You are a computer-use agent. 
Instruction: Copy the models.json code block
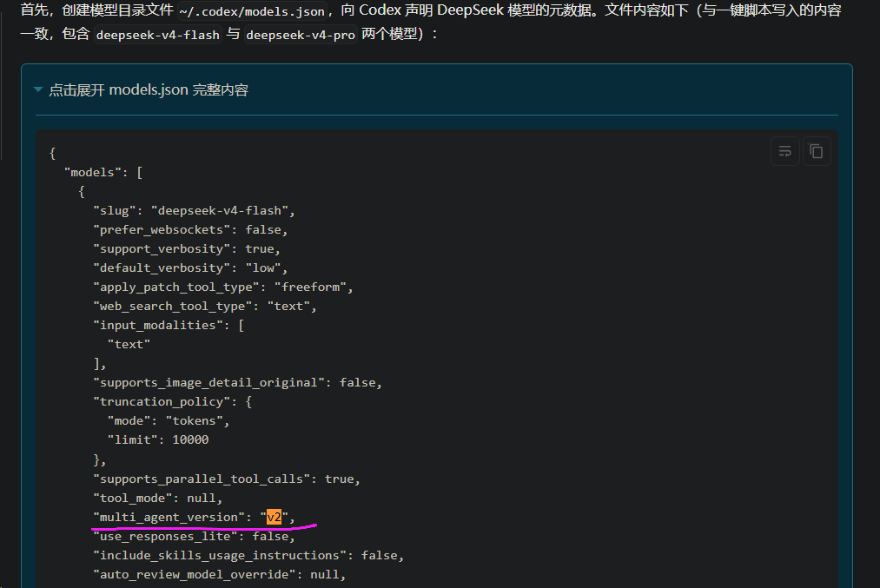coord(816,151)
